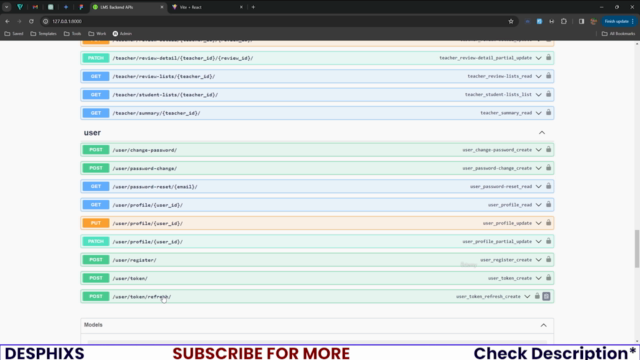Go back using the browser back arrow
Viewport: 640px width, 360px height.
[x=7, y=21]
